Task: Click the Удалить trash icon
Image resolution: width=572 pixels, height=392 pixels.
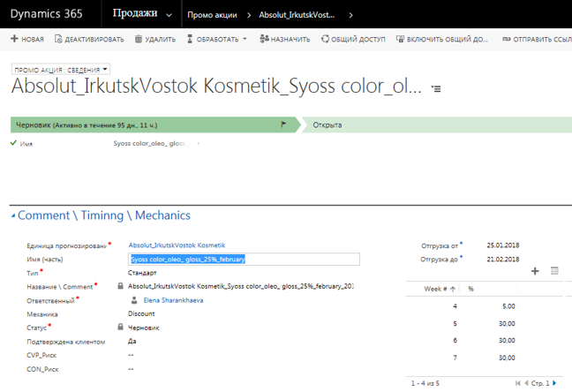Action: point(139,39)
